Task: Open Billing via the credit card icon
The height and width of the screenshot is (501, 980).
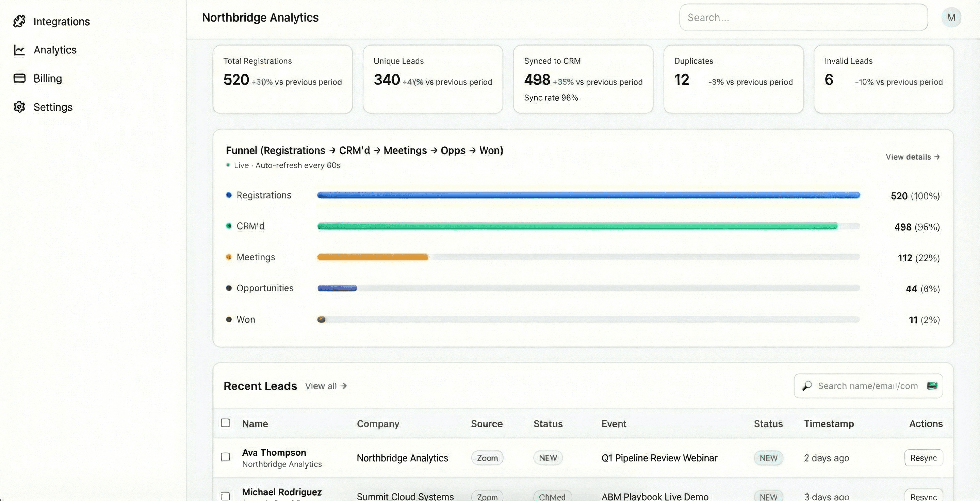Action: point(19,78)
